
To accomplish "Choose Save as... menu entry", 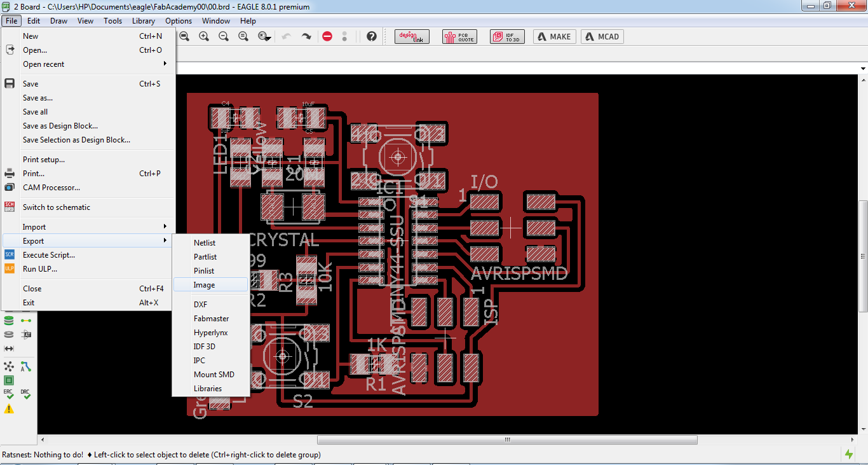I will click(89, 98).
